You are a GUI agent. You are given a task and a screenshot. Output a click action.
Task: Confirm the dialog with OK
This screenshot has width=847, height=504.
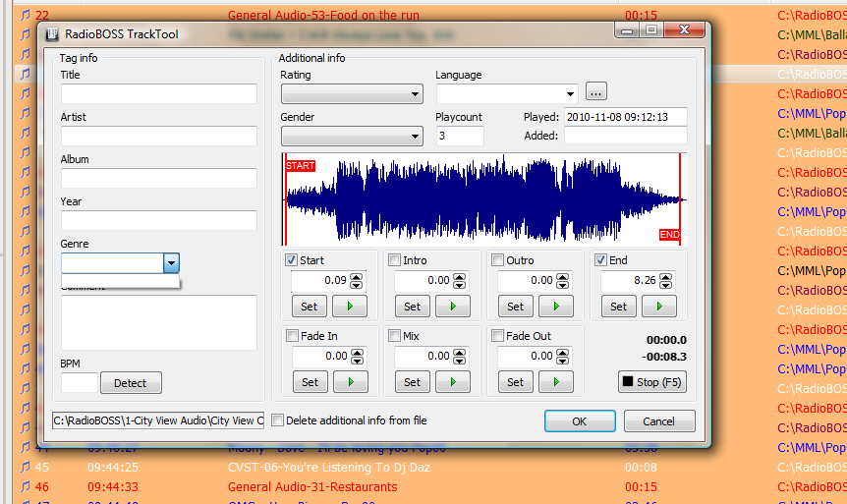tap(580, 420)
